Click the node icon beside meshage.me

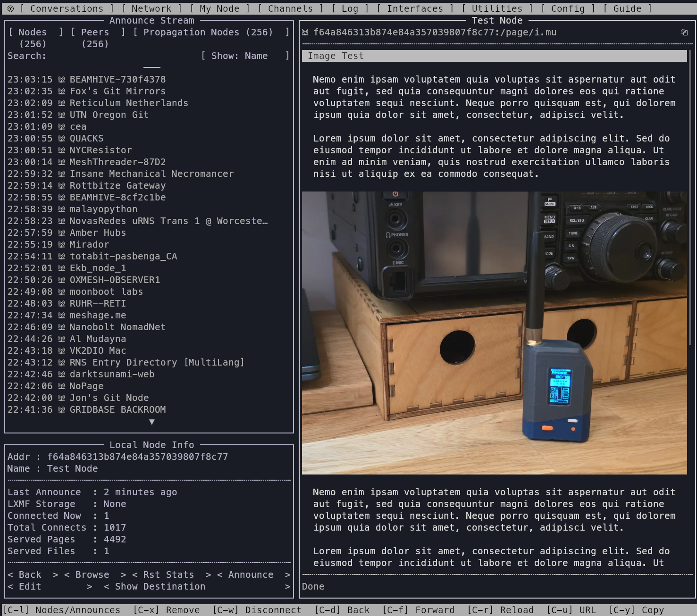[61, 315]
